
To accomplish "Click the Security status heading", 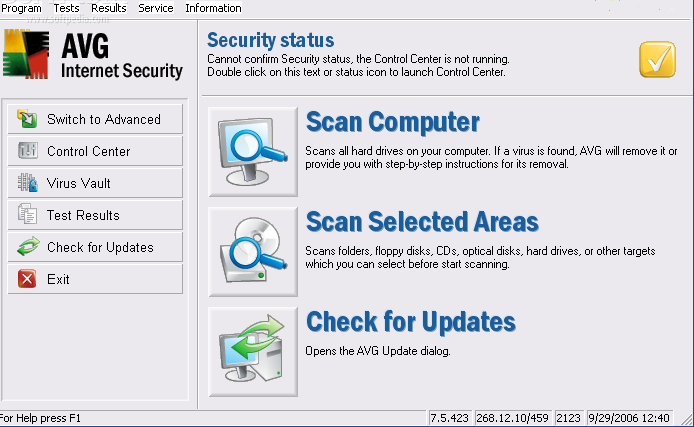I will [270, 40].
